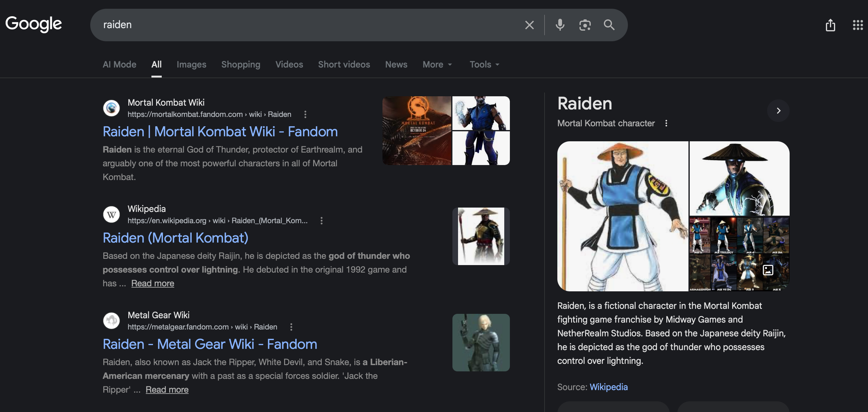
Task: Click the Mortal Kombat Wiki favicon
Action: coord(111,108)
